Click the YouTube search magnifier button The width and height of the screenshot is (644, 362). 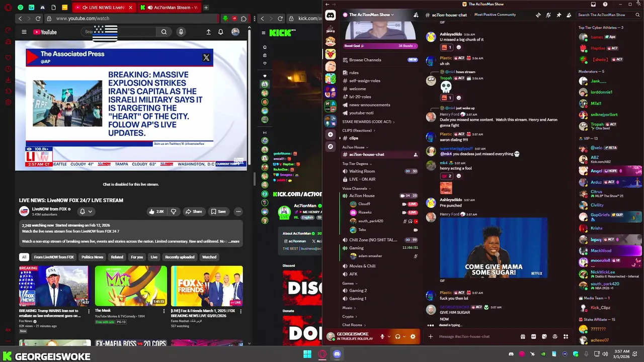(x=164, y=32)
